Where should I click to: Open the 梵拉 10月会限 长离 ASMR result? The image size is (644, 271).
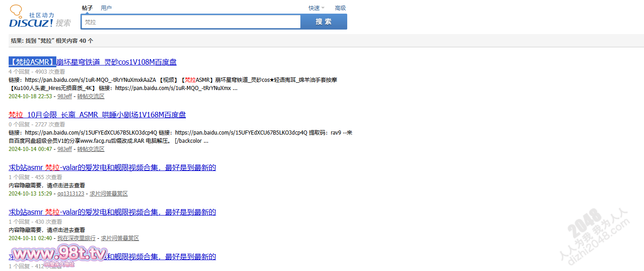[97, 115]
